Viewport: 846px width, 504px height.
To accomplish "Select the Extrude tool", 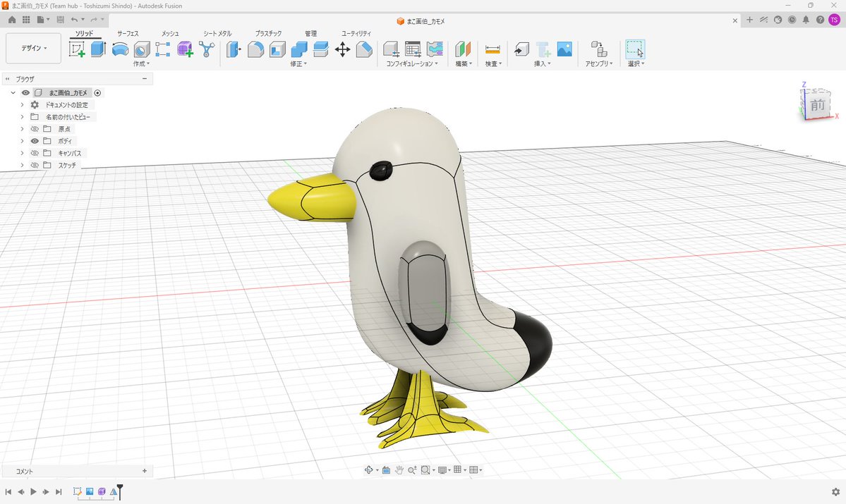I will (x=98, y=49).
